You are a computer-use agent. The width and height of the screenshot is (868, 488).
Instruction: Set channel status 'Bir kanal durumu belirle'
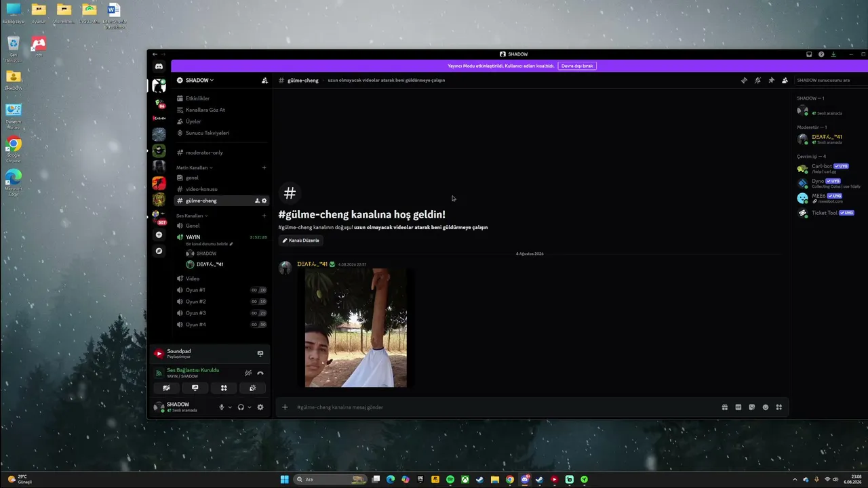pyautogui.click(x=210, y=244)
